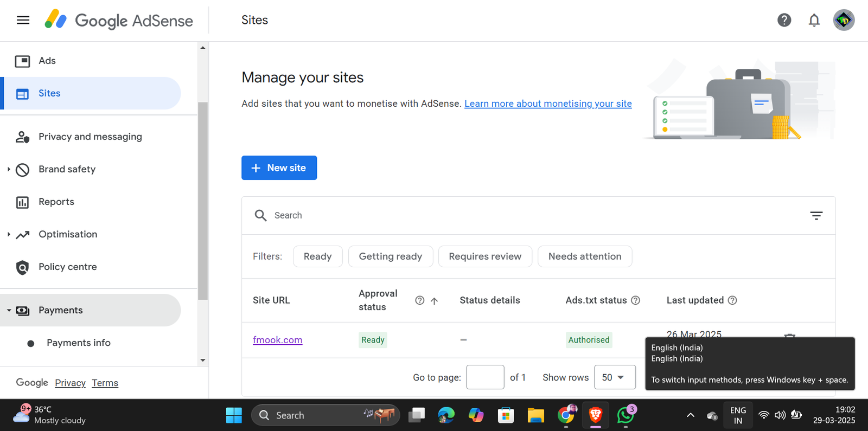Image resolution: width=868 pixels, height=431 pixels.
Task: Open the table filter icon
Action: (816, 216)
